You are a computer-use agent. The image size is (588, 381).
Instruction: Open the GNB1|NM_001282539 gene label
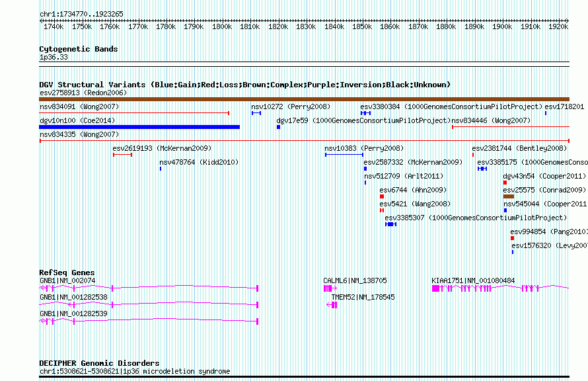tap(73, 314)
